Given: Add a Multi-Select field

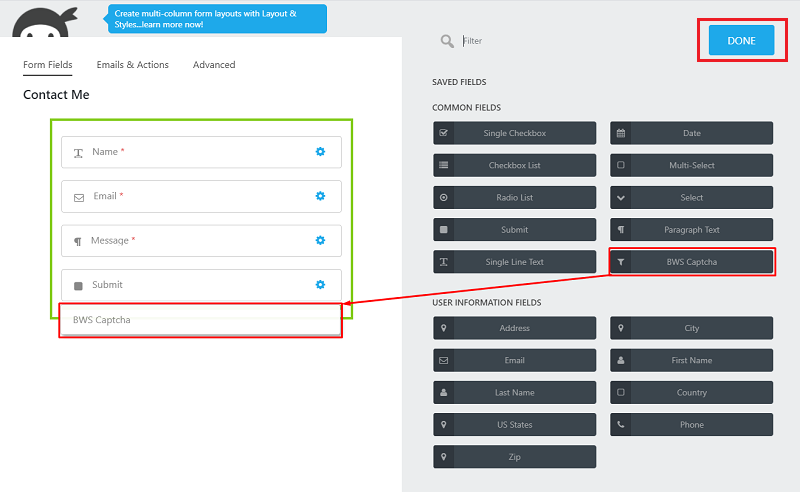Looking at the screenshot, I should coord(691,165).
